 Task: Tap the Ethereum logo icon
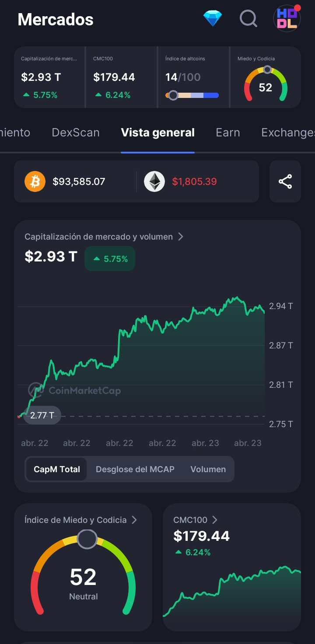point(154,181)
